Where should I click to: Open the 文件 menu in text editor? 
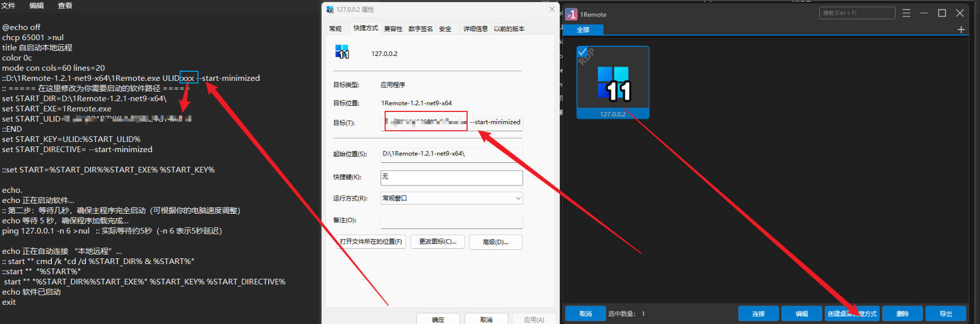click(x=8, y=6)
